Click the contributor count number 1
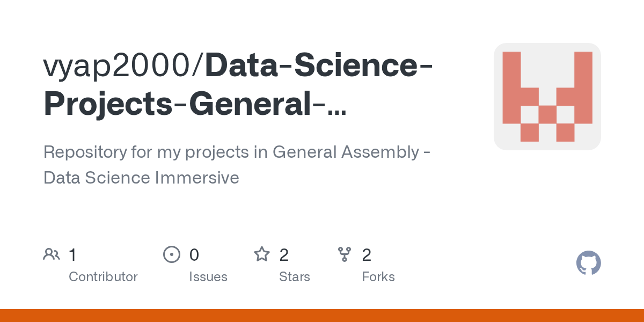This screenshot has width=644, height=322. pyautogui.click(x=72, y=255)
